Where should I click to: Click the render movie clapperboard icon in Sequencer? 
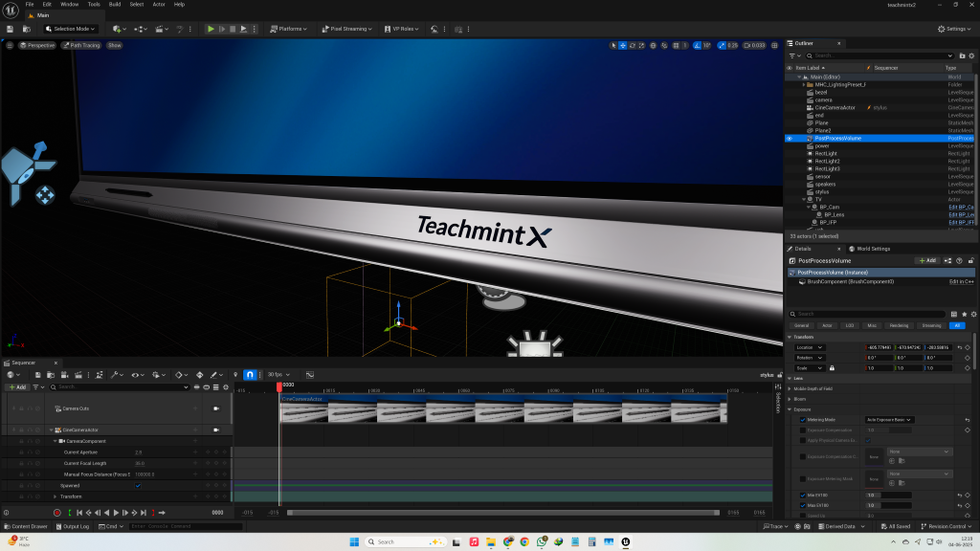[78, 375]
